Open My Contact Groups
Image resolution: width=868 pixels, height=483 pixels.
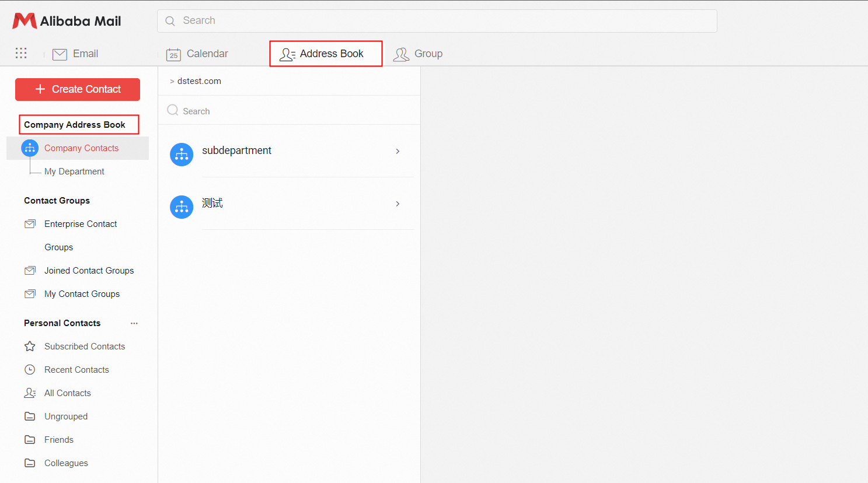(x=82, y=294)
